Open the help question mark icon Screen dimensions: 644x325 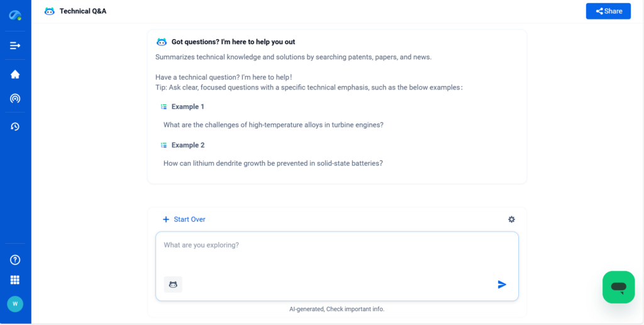[15, 259]
